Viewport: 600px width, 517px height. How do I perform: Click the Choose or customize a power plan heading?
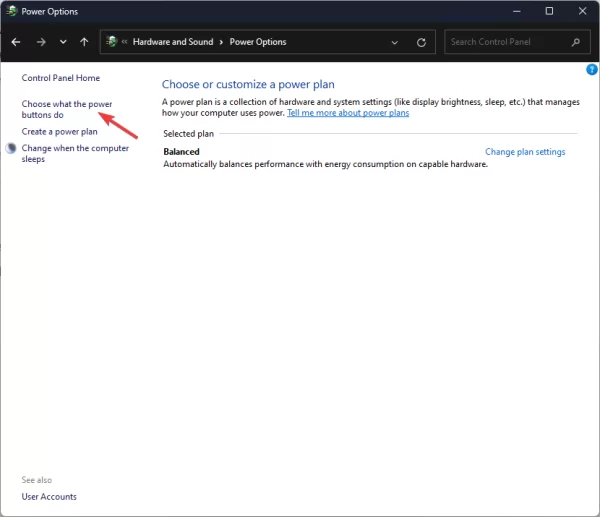tap(248, 84)
